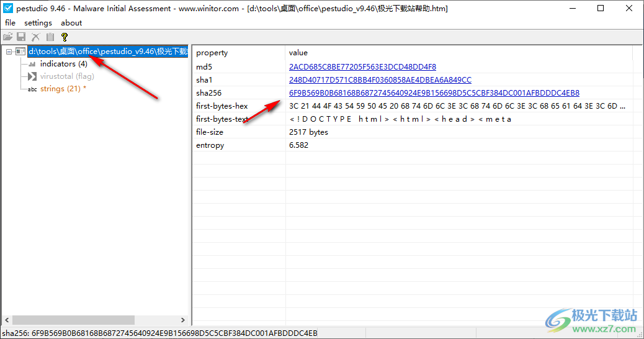Minimize the pestudio window

coord(573,8)
